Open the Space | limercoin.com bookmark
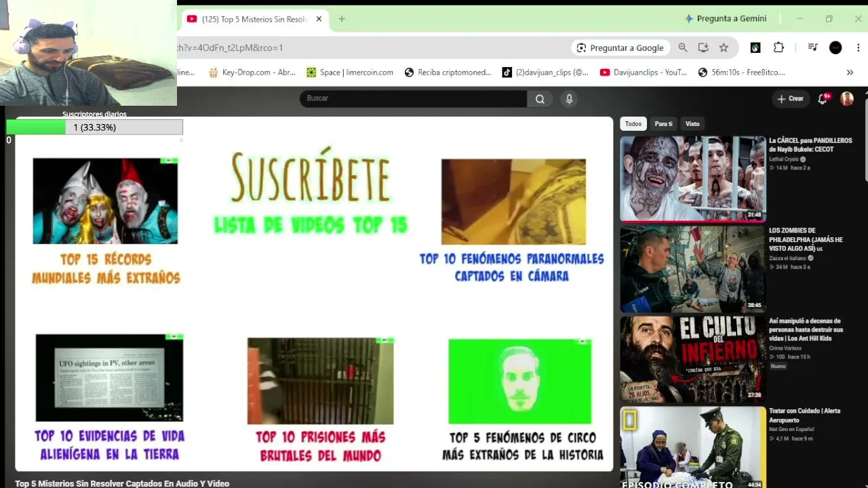This screenshot has width=868, height=488. (x=350, y=73)
